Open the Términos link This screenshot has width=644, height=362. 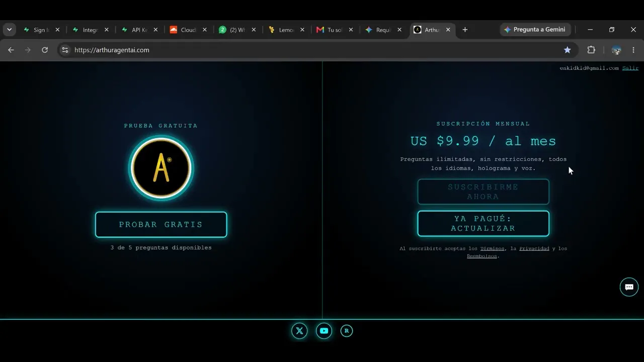492,248
